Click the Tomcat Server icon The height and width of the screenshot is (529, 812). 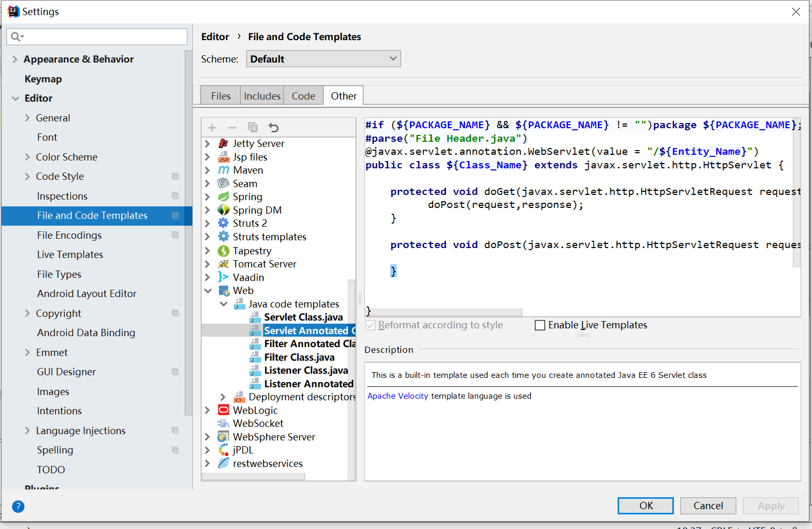(x=224, y=264)
